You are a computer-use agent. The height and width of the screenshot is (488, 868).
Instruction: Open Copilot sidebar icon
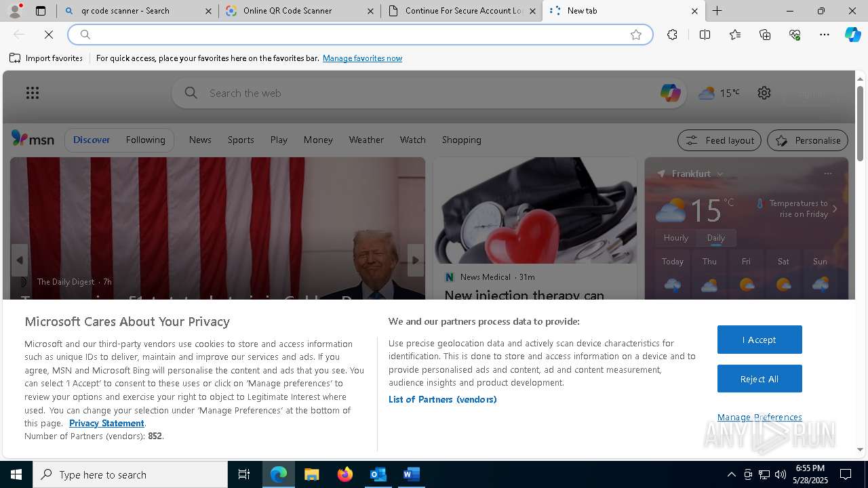coord(852,35)
